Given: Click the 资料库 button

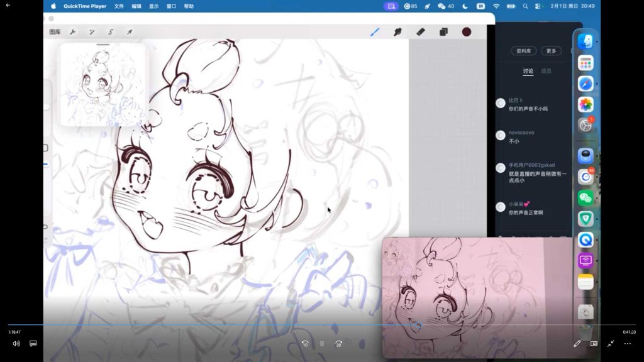Looking at the screenshot, I should pyautogui.click(x=524, y=51).
